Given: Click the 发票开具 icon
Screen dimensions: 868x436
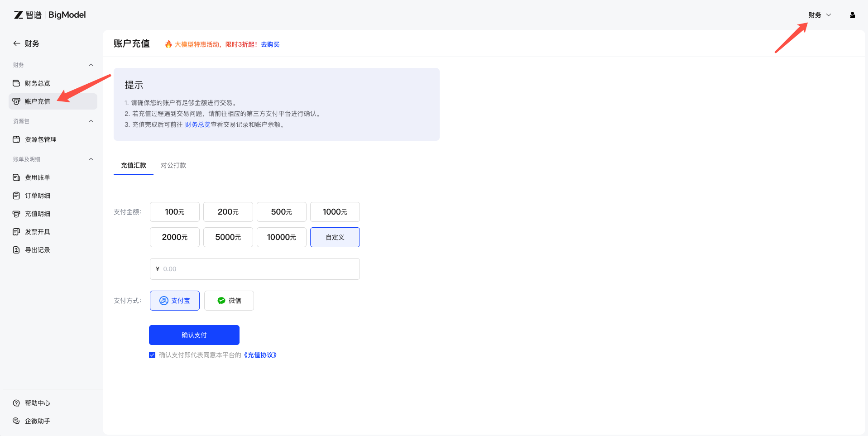Looking at the screenshot, I should [16, 232].
